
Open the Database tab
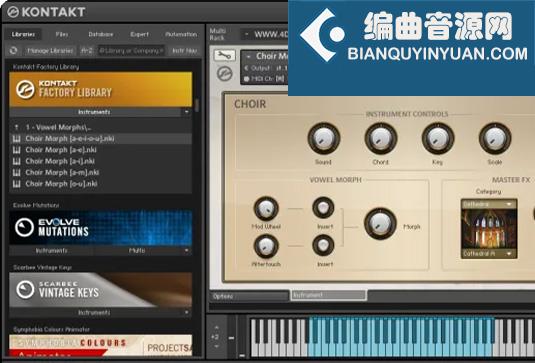(x=101, y=34)
